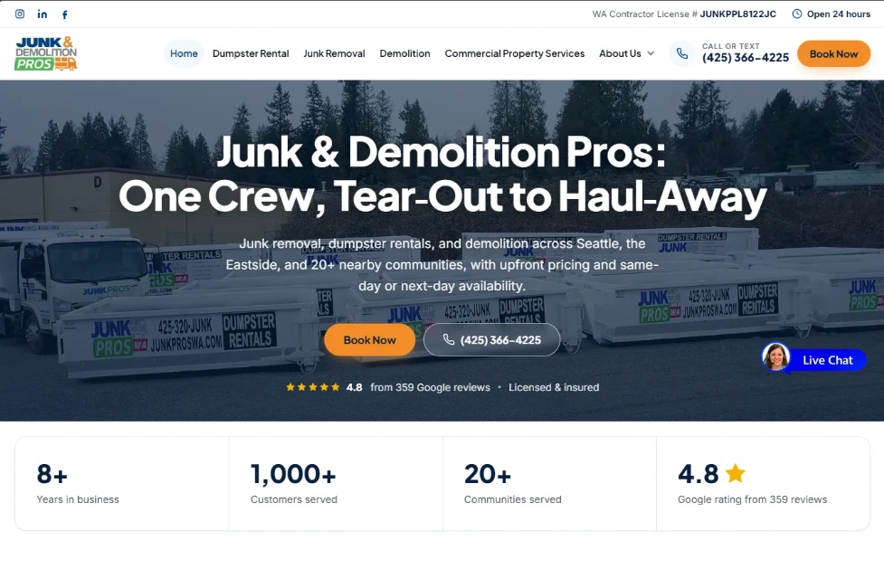Click the 'WA Contractor License #' label
The height and width of the screenshot is (588, 884).
644,14
